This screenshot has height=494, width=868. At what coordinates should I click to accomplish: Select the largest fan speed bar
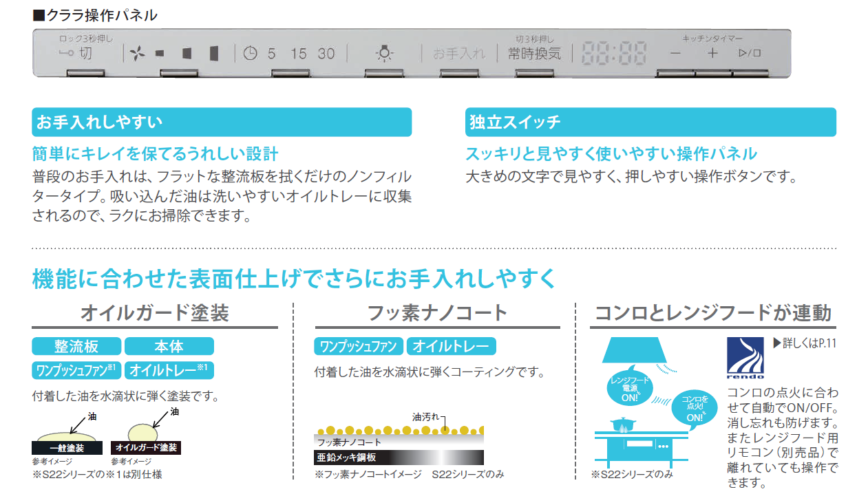(213, 53)
